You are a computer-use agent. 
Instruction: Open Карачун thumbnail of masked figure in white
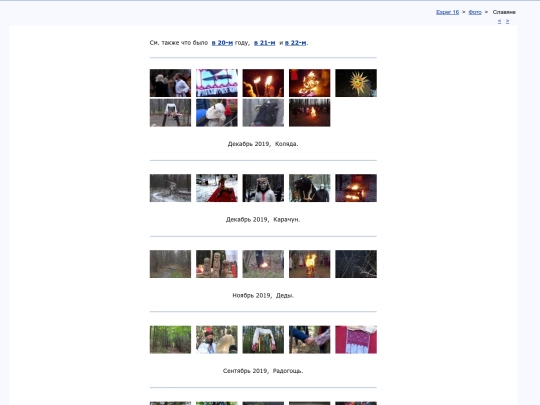[263, 188]
